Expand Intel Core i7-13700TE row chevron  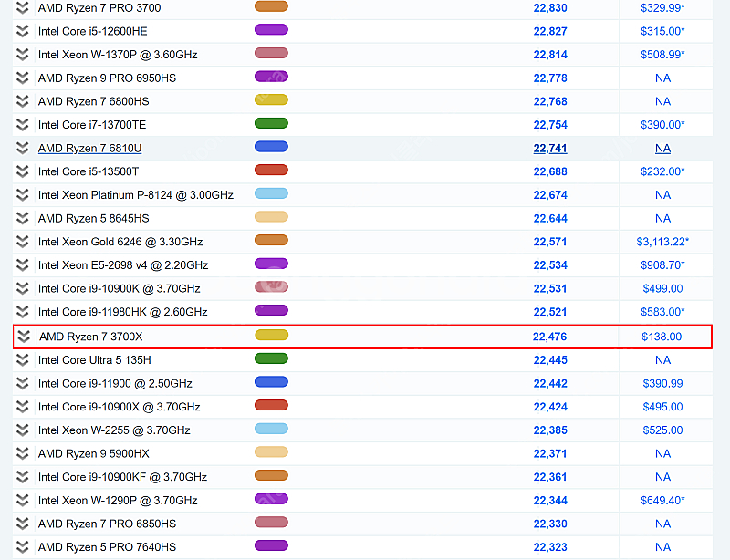point(22,124)
